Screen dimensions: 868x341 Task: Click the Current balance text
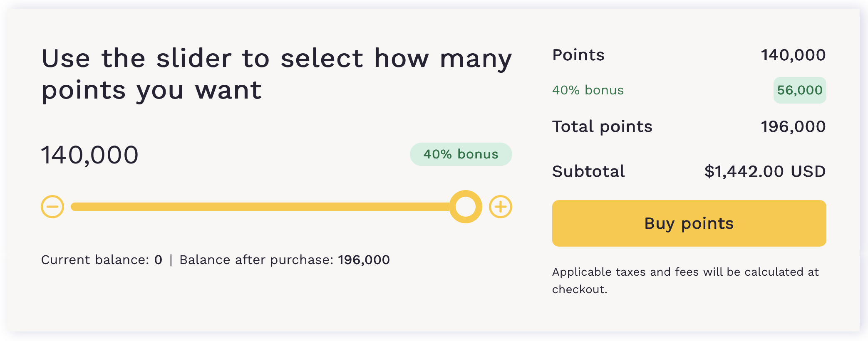coord(95,260)
